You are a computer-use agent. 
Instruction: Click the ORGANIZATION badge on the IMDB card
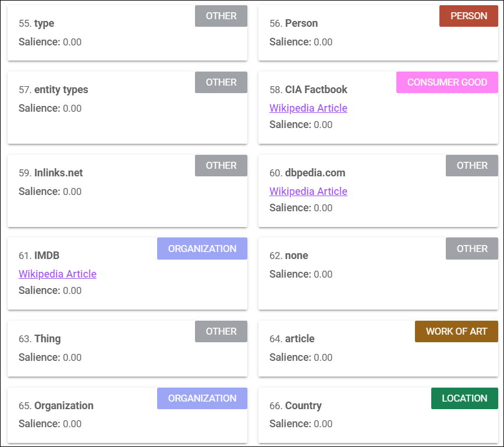pos(202,249)
